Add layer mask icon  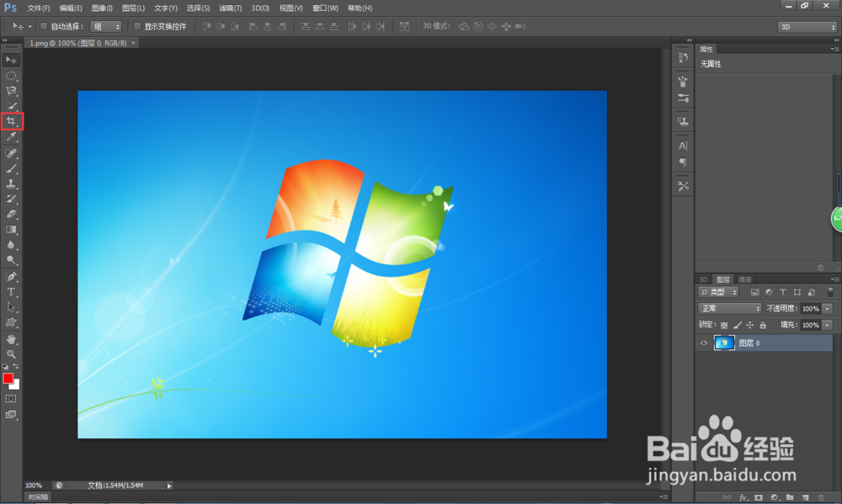[x=759, y=497]
